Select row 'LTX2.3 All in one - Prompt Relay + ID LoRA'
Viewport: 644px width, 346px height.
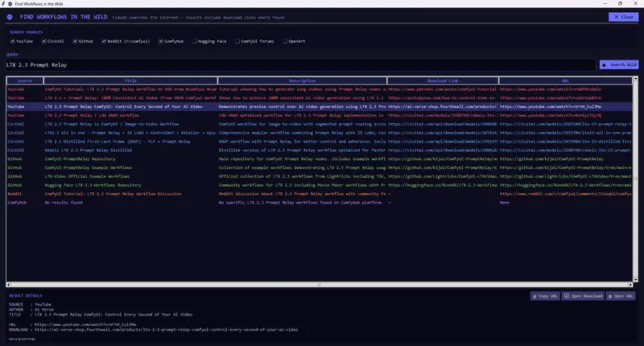pyautogui.click(x=319, y=133)
